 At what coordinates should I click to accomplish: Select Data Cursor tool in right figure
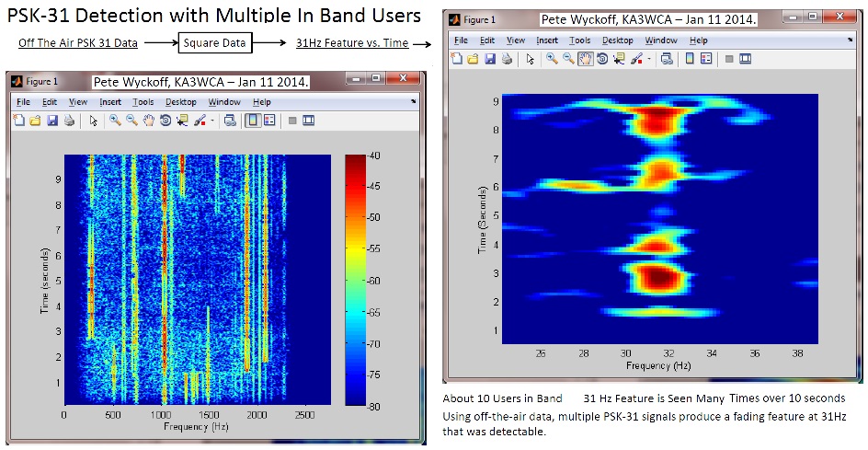619,59
